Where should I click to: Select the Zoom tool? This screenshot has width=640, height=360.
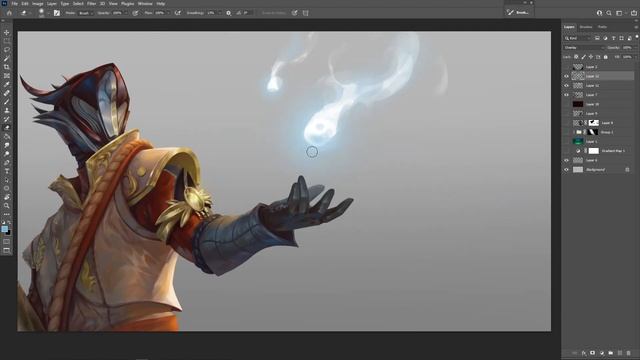[7, 206]
